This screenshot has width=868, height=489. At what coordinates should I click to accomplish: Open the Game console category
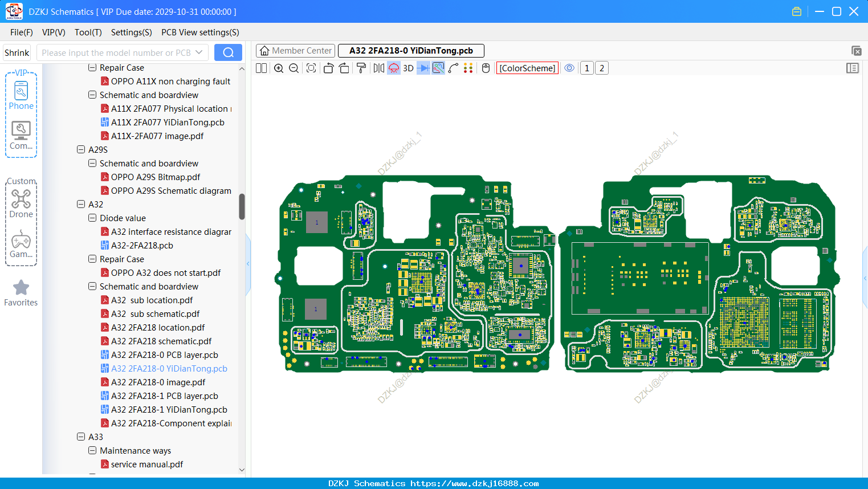pyautogui.click(x=21, y=244)
